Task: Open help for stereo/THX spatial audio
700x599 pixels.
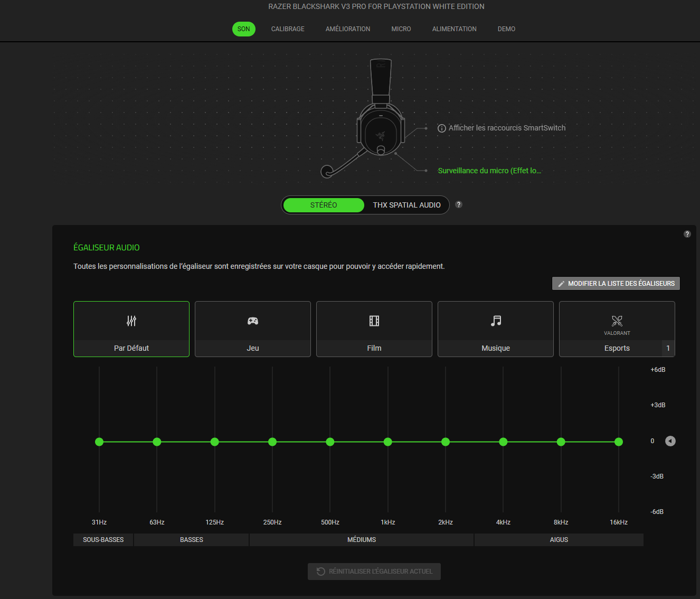Action: (459, 204)
